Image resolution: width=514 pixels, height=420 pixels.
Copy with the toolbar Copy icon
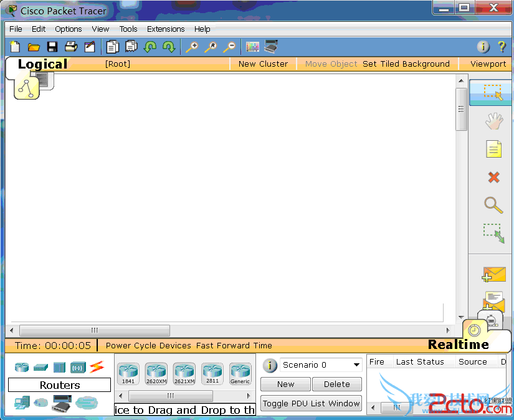coord(112,47)
